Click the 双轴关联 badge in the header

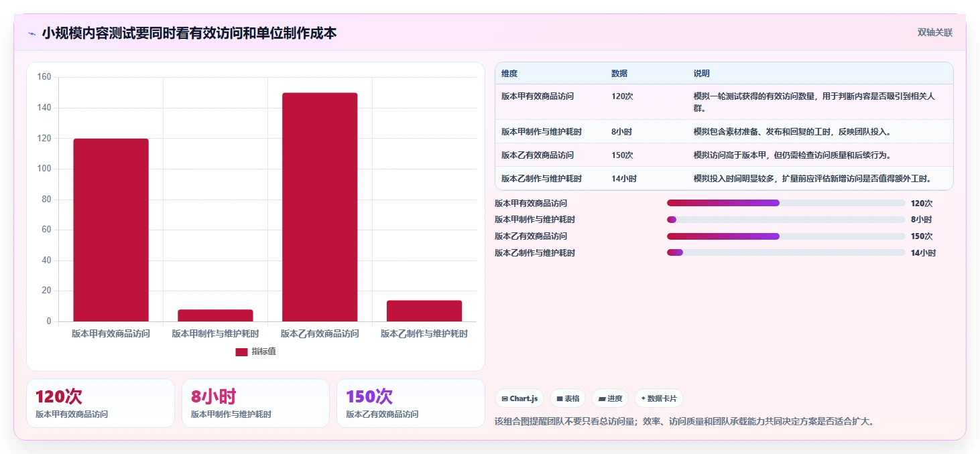[935, 32]
